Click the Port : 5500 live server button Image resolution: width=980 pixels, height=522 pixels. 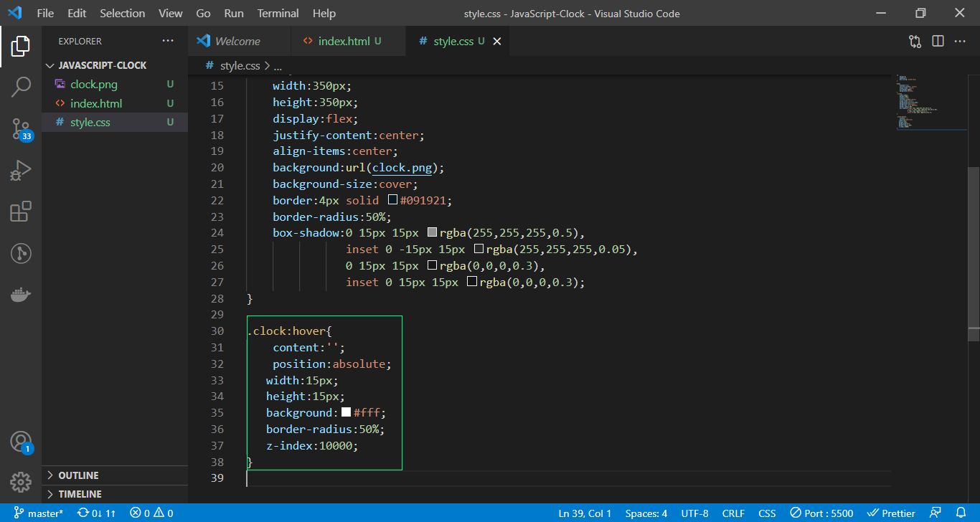[x=821, y=513]
